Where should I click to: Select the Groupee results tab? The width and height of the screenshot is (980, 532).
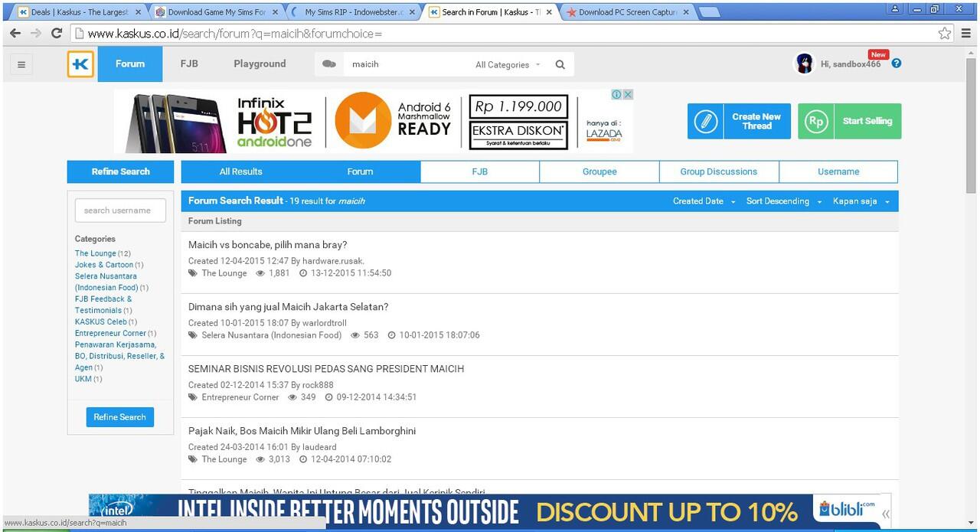pos(599,171)
